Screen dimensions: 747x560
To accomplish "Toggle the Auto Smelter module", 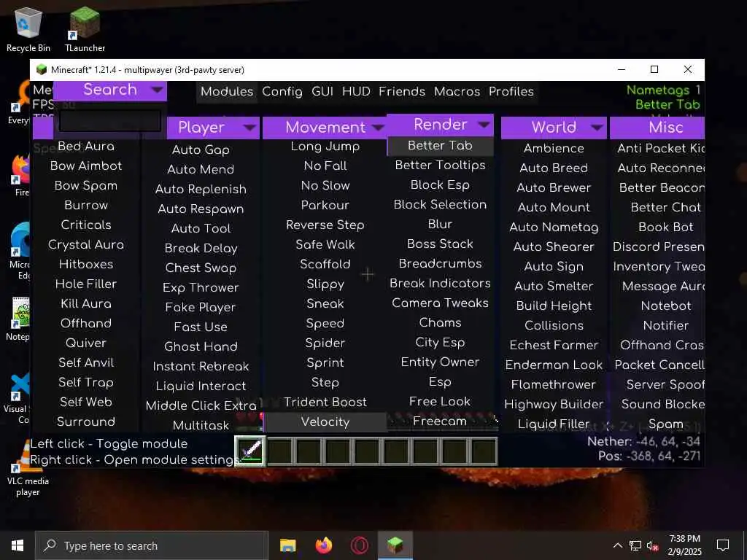I will [554, 286].
